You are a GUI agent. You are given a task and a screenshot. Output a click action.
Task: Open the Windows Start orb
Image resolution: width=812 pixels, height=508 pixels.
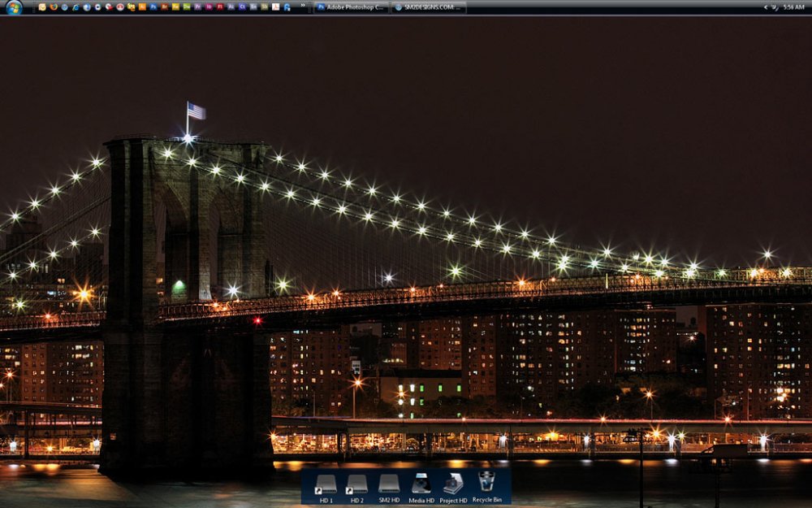pos(14,7)
